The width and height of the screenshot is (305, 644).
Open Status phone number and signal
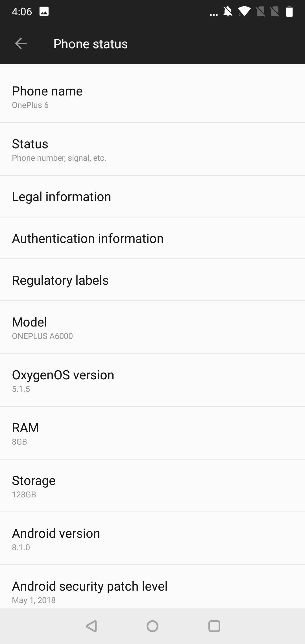[x=152, y=149]
